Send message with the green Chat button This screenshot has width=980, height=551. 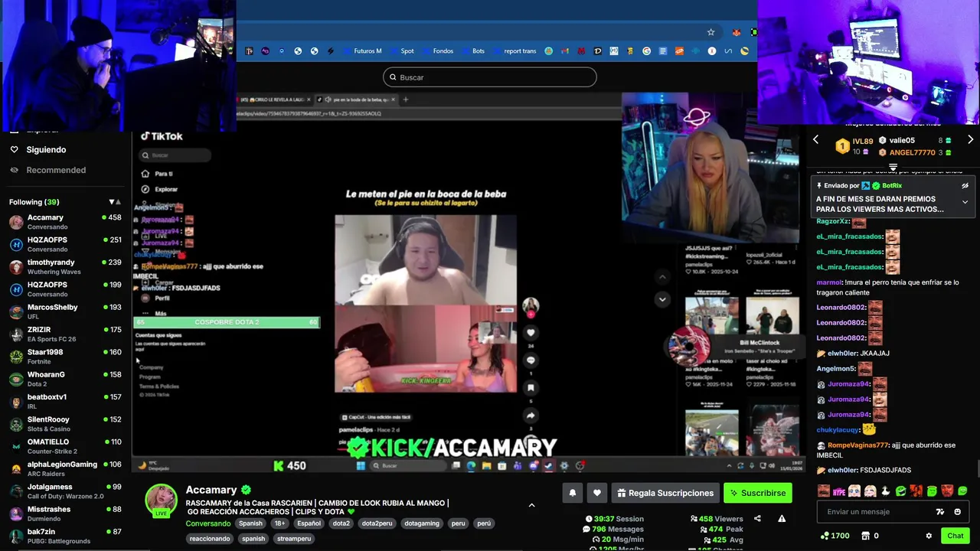pos(955,536)
